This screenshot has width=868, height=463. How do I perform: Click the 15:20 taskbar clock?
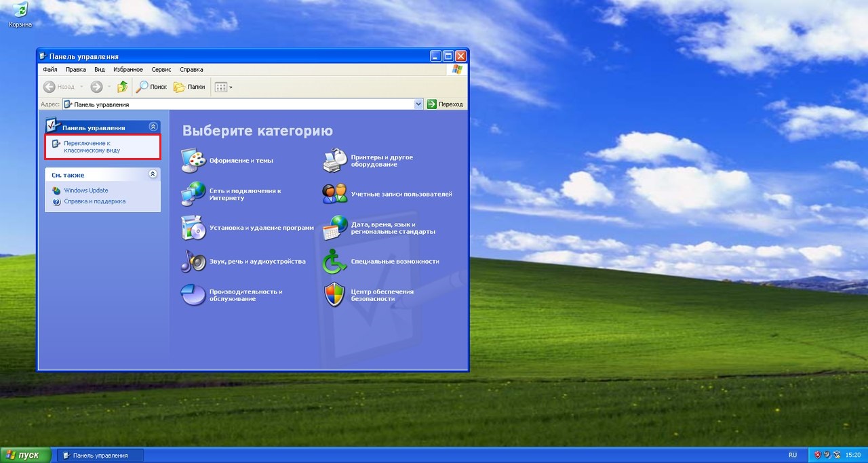(854, 455)
